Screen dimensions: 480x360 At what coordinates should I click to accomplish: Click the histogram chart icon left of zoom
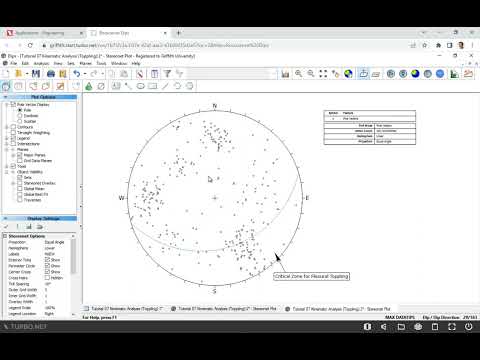285,74
